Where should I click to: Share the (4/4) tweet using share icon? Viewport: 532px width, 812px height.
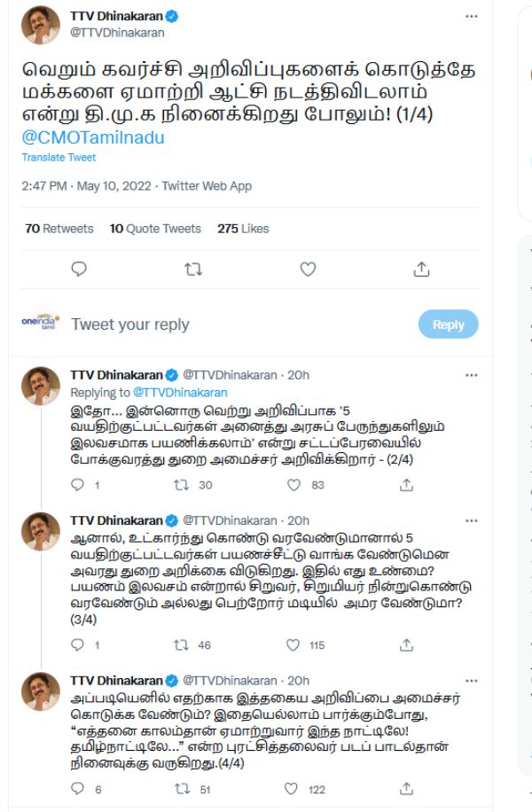point(406,785)
